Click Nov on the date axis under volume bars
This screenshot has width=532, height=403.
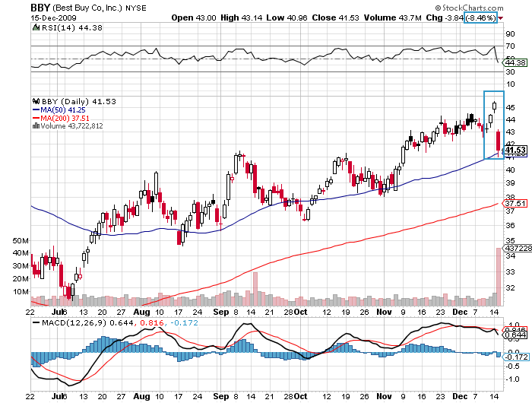tap(384, 312)
